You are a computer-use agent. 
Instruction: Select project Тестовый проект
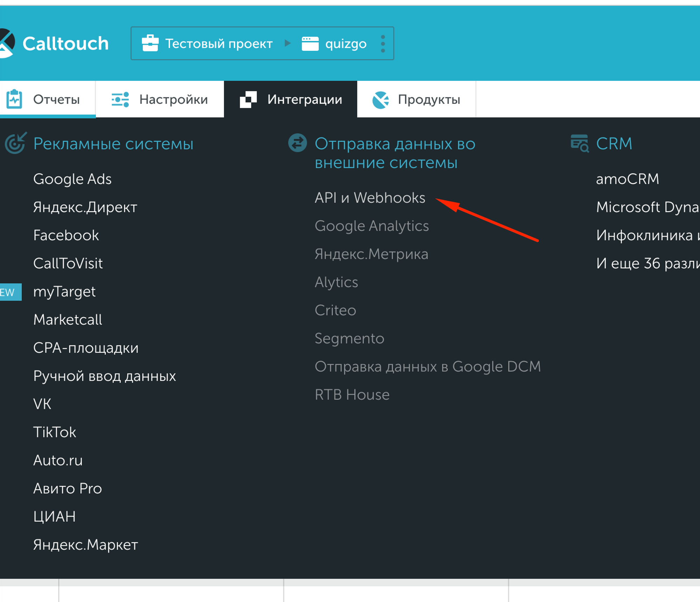[x=219, y=44]
